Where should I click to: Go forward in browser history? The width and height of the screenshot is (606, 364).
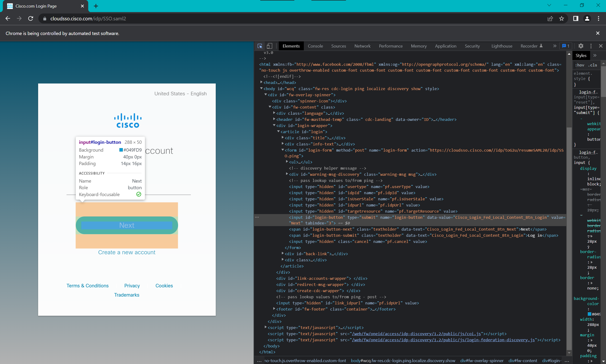[19, 18]
